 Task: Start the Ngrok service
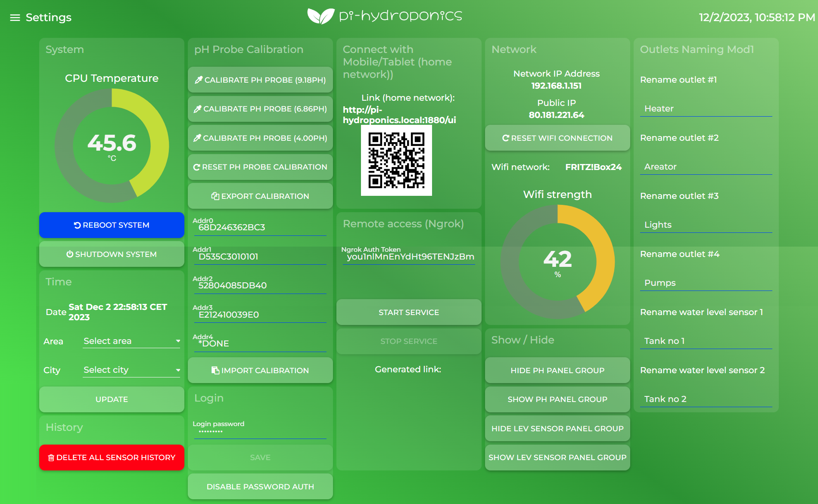408,312
